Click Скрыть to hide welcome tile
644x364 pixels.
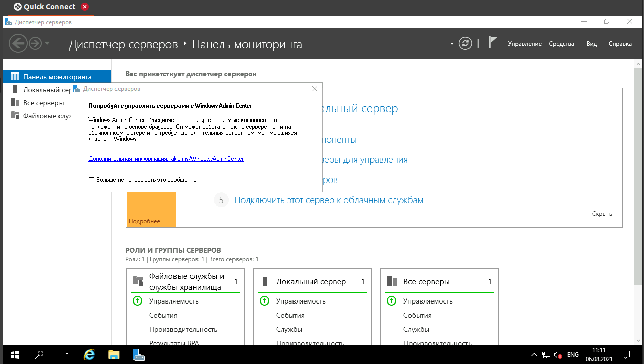(602, 214)
